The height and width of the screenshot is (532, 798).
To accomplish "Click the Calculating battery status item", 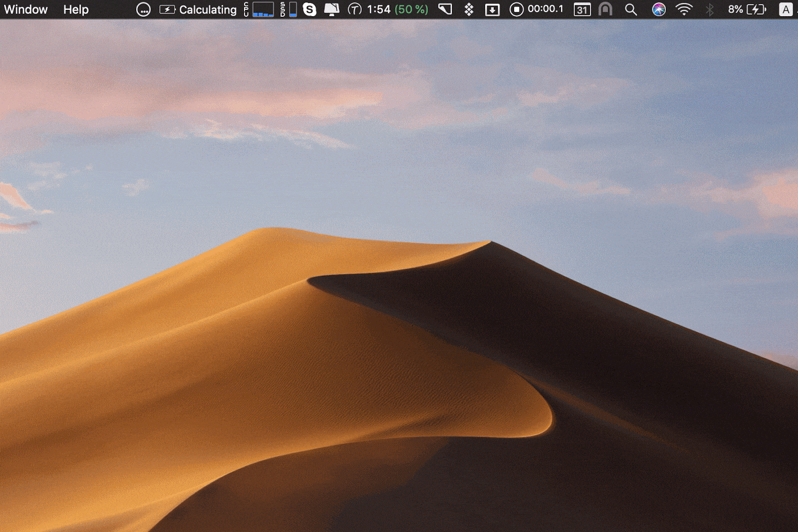I will (x=198, y=9).
